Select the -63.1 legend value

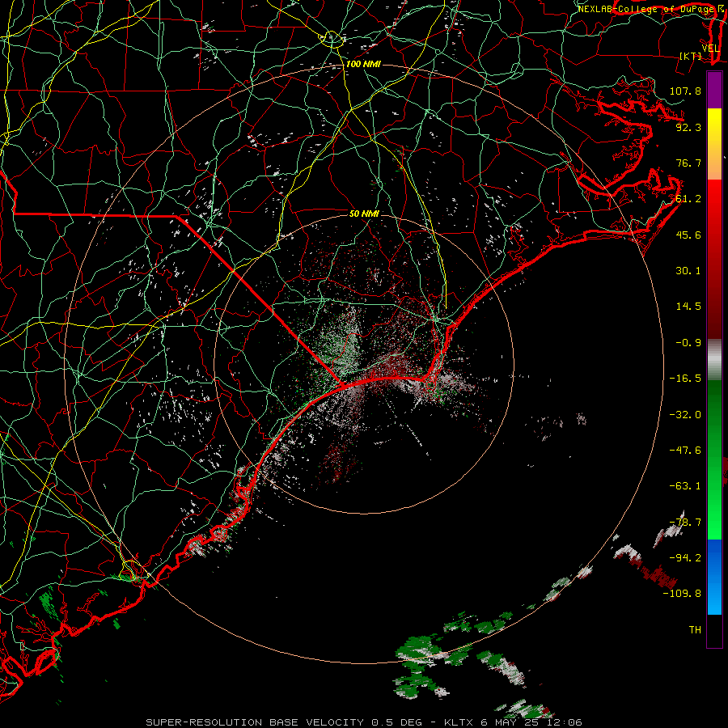(685, 486)
